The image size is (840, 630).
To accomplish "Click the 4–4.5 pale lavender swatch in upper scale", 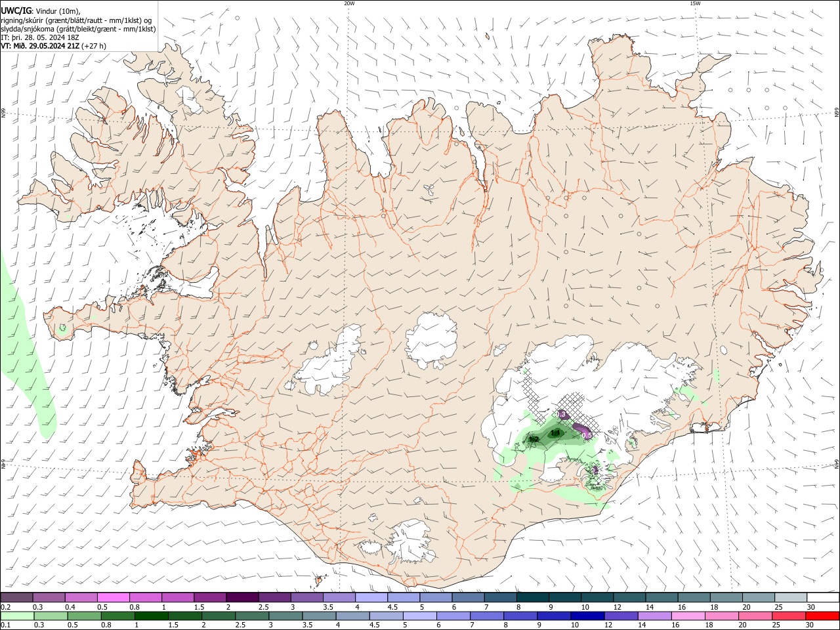I will point(371,597).
